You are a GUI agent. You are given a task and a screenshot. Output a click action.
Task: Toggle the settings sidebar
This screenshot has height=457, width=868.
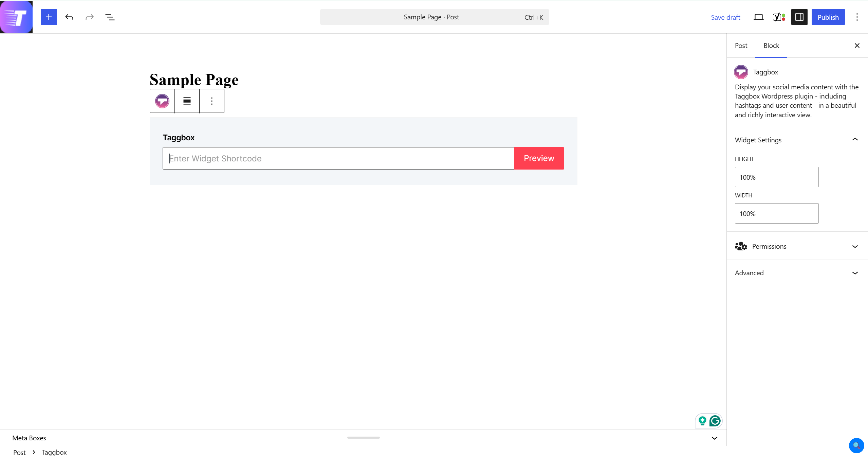coord(799,17)
